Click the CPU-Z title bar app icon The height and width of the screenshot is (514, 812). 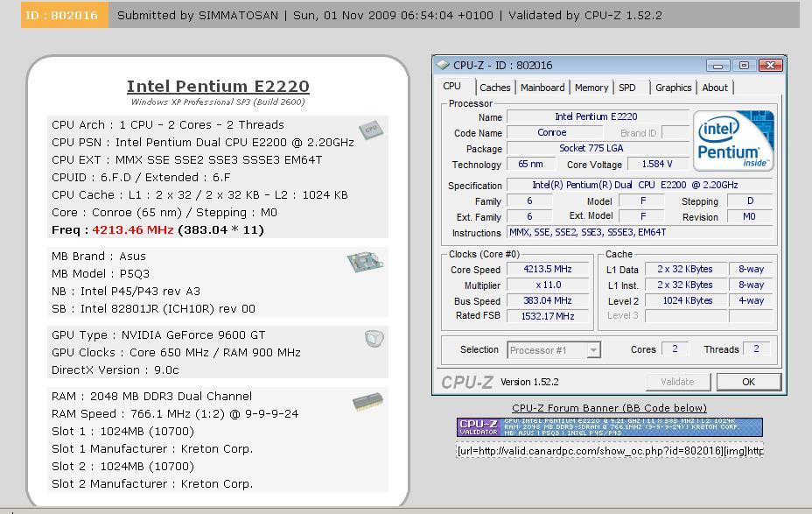(x=443, y=66)
